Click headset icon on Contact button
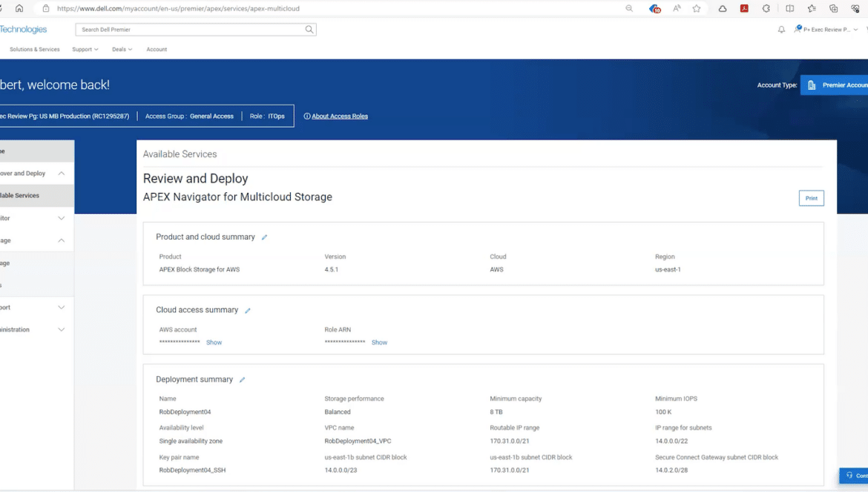868x492 pixels. [849, 476]
